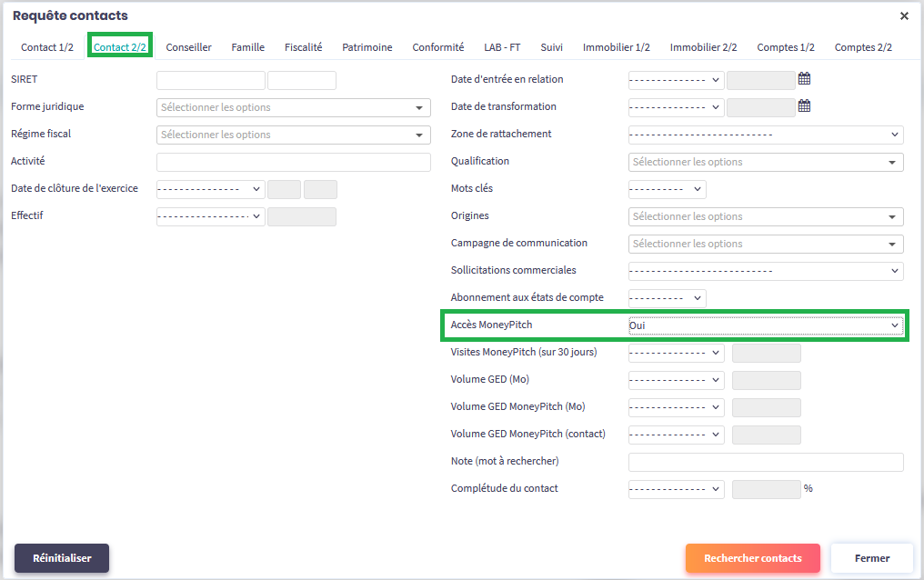Viewport: 924px width, 580px height.
Task: Go to the LAB - FT tab
Action: point(502,47)
